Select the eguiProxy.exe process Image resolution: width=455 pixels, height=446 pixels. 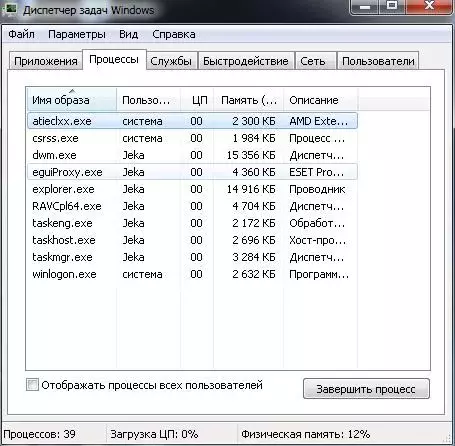(192, 172)
